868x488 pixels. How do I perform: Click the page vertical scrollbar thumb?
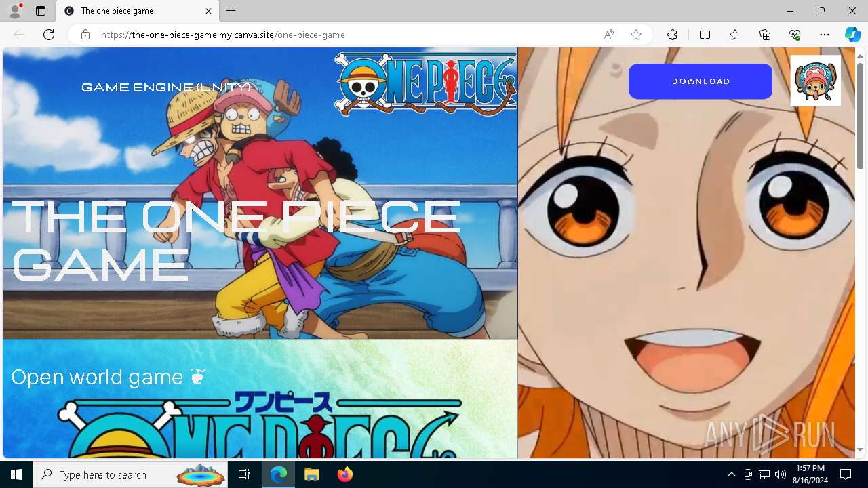point(861,115)
